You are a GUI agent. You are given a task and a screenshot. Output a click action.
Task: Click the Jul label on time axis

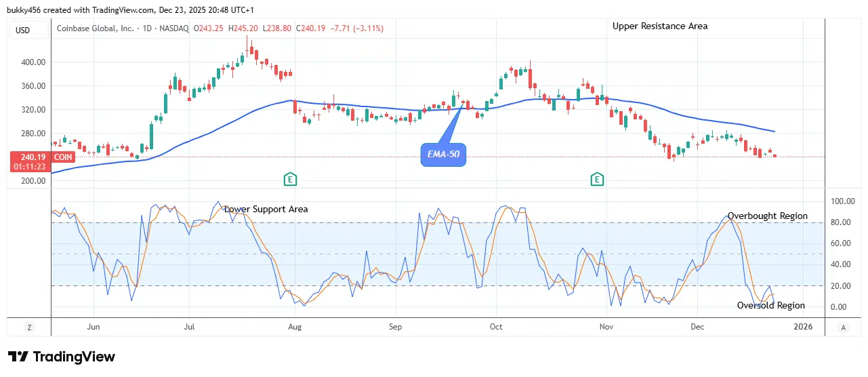point(189,327)
